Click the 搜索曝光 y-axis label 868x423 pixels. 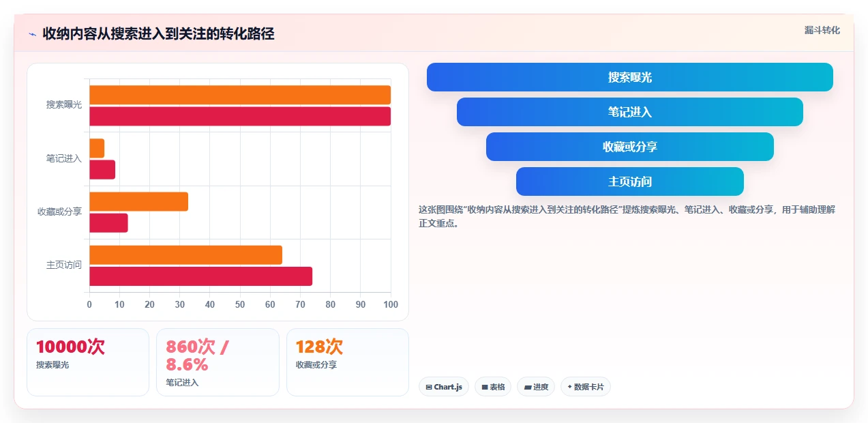pyautogui.click(x=64, y=105)
